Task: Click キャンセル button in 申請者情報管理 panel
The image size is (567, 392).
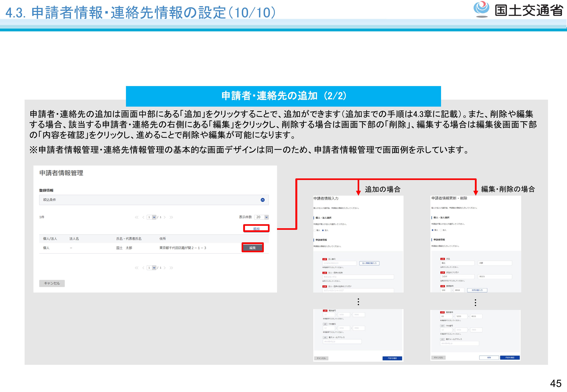Action: [52, 283]
